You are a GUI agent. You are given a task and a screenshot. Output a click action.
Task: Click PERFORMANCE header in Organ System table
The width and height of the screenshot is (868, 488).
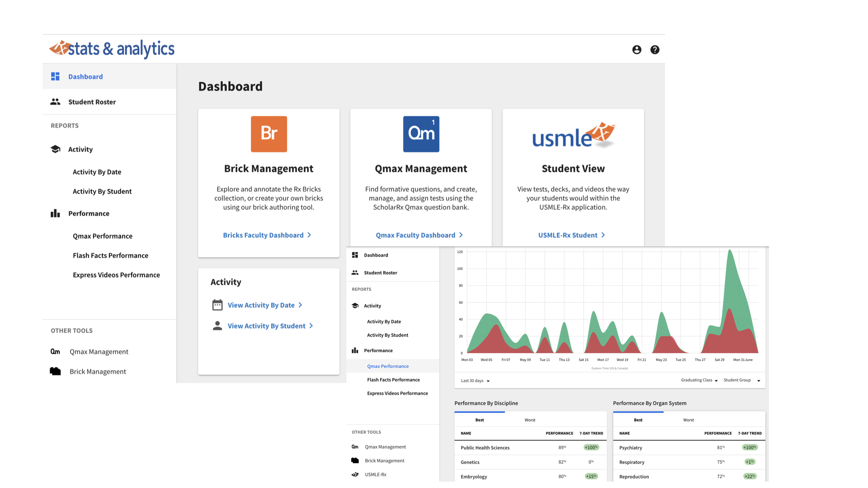[718, 433]
